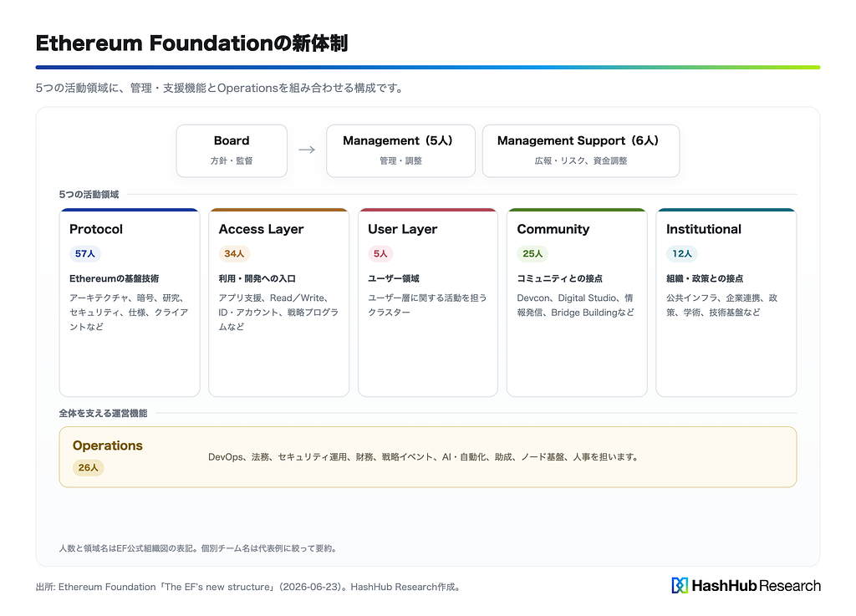Click the Institutional card title
856x616 pixels.
coord(704,229)
